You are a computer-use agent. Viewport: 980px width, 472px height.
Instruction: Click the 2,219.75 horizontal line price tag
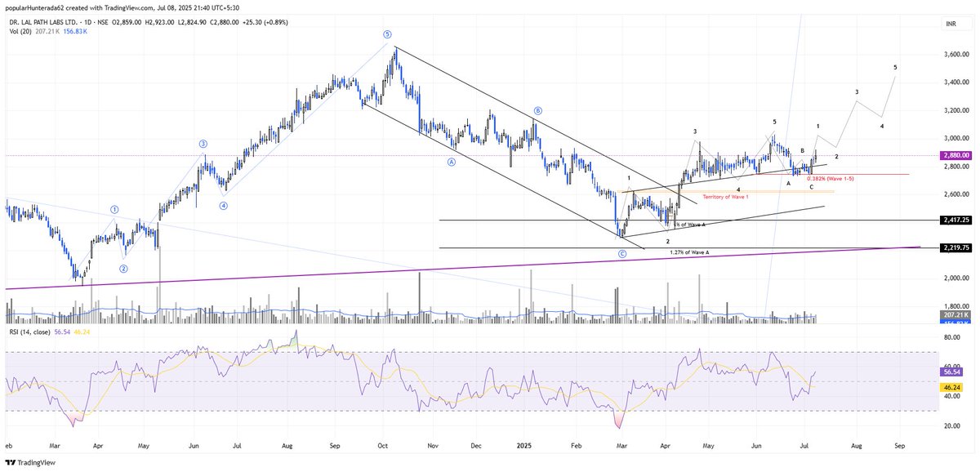click(x=955, y=247)
